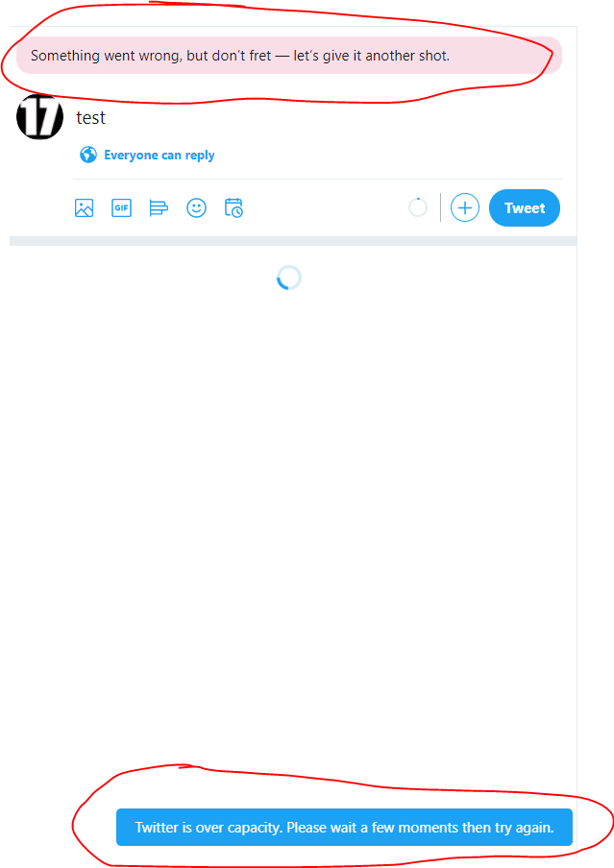
Task: Create a poll with the poll icon
Action: pyautogui.click(x=159, y=208)
